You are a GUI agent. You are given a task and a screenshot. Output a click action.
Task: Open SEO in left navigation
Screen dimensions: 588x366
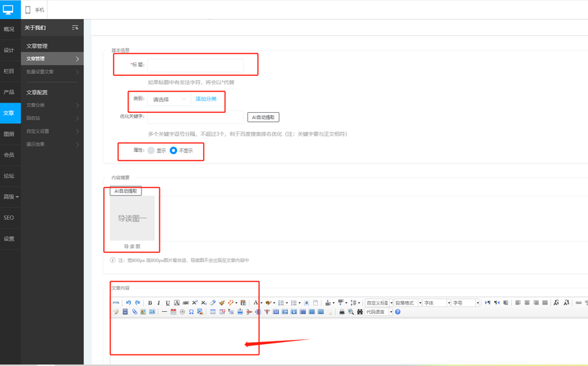[x=9, y=218]
